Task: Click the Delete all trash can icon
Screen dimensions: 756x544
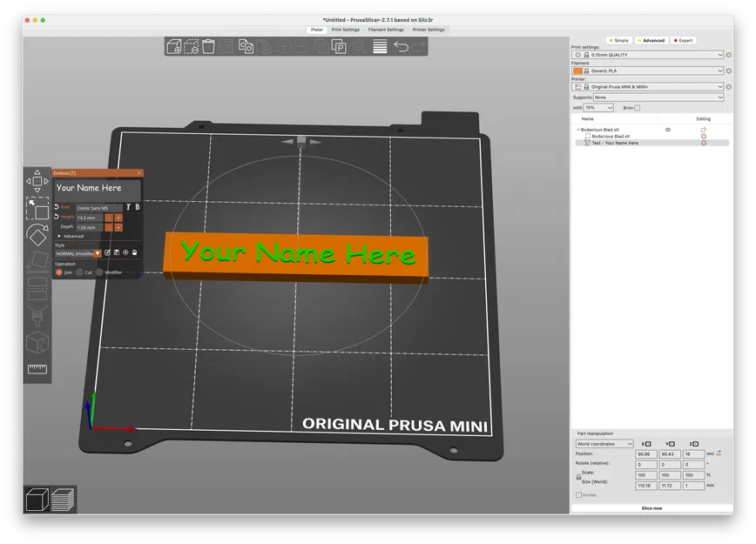Action: click(x=208, y=47)
